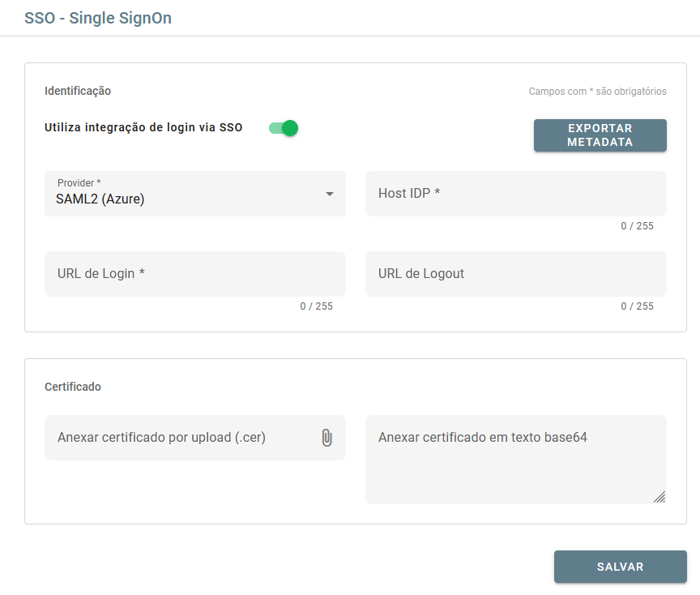Image resolution: width=700 pixels, height=595 pixels.
Task: Click the 0 / 255 counter under URL de Logout
Action: [x=637, y=306]
